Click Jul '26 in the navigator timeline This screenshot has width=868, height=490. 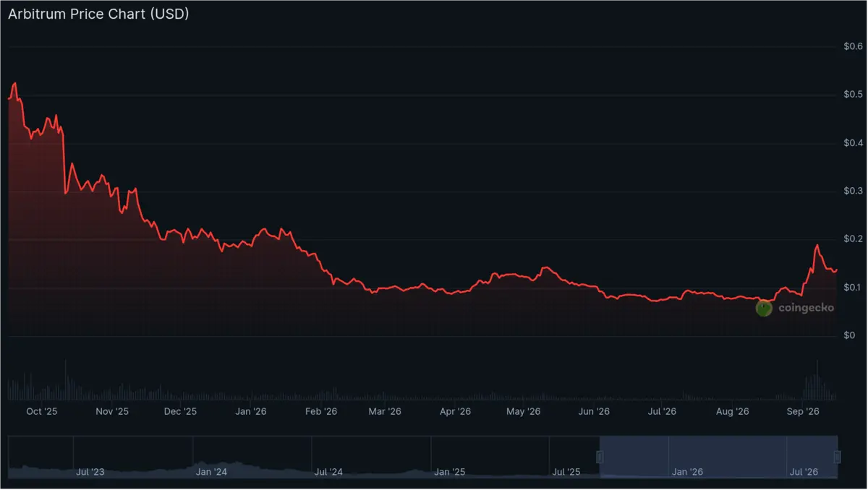coord(804,472)
